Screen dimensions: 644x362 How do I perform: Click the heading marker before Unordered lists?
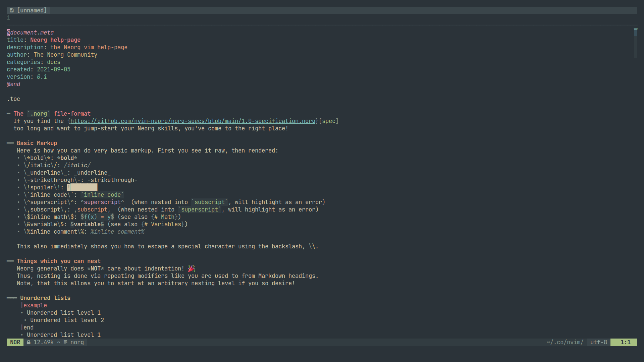click(12, 298)
